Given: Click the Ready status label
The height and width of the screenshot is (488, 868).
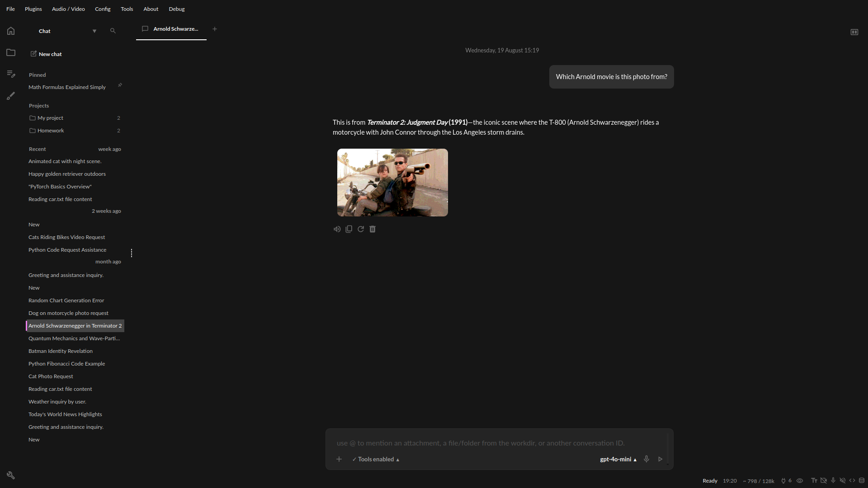Looking at the screenshot, I should tap(710, 481).
